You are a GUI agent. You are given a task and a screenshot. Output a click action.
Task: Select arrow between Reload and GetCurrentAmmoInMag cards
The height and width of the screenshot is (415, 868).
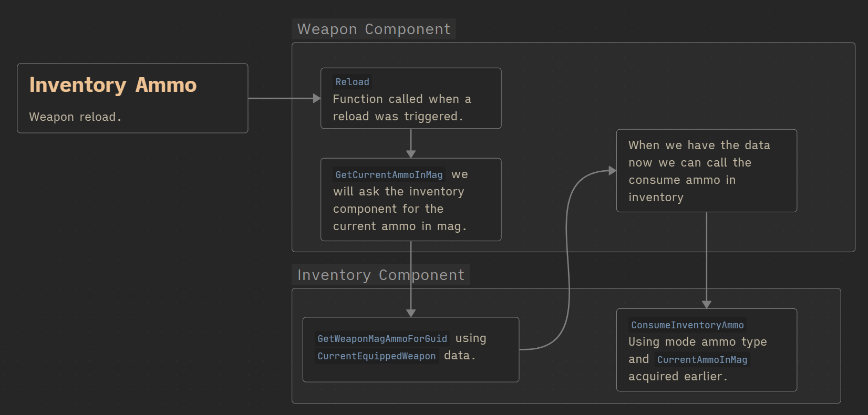tap(411, 141)
